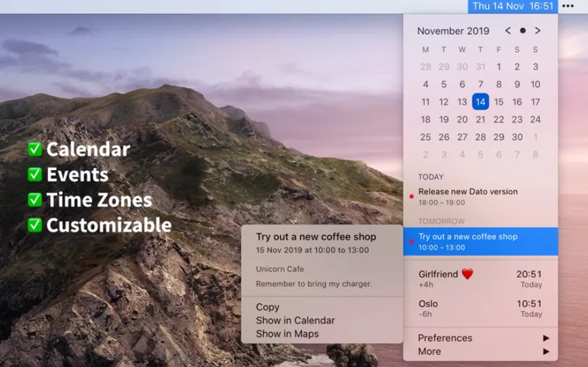Expand the Preferences submenu arrow
Image resolution: width=588 pixels, height=367 pixels.
[x=546, y=338]
